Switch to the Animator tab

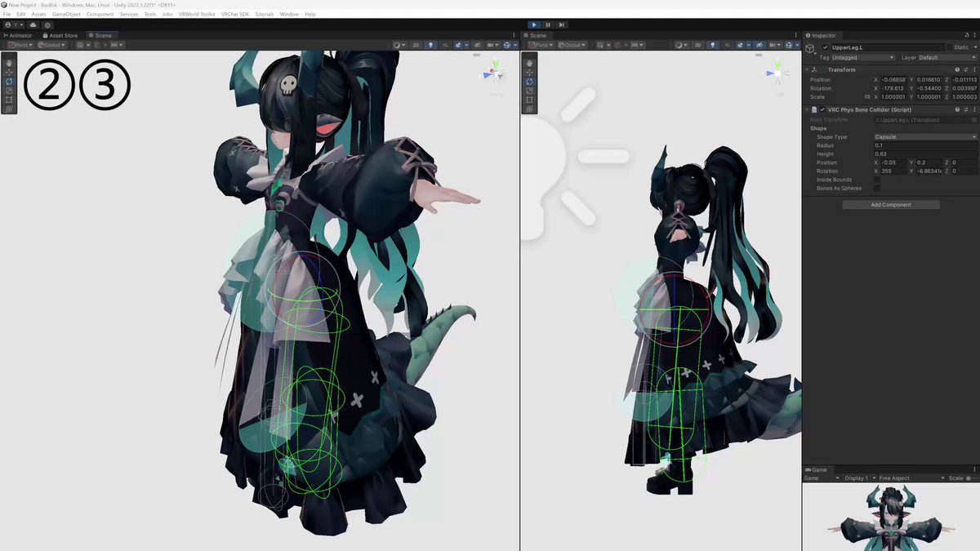click(x=18, y=35)
